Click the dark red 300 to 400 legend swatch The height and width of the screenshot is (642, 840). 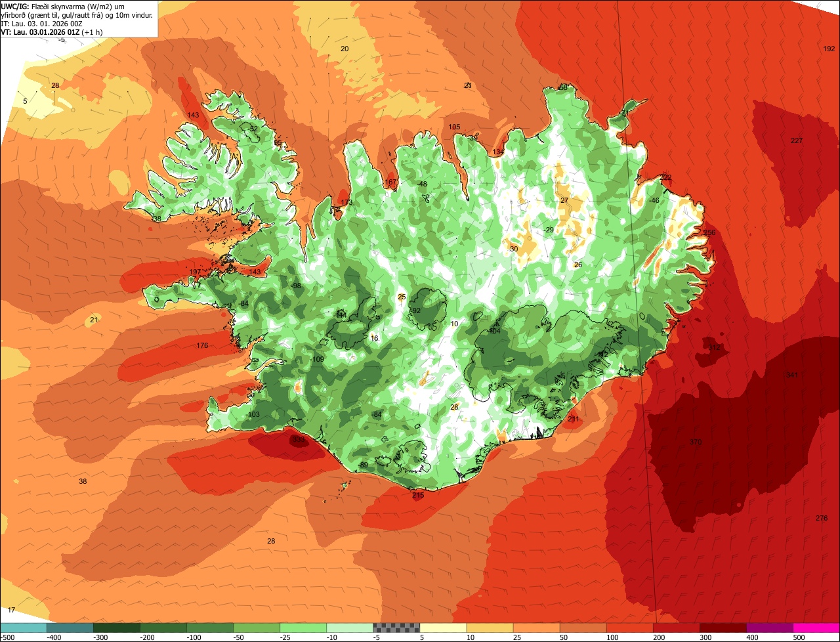723,628
